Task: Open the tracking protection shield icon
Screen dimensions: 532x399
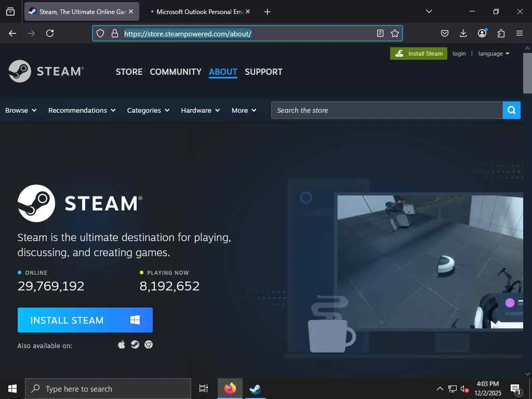Action: point(100,33)
